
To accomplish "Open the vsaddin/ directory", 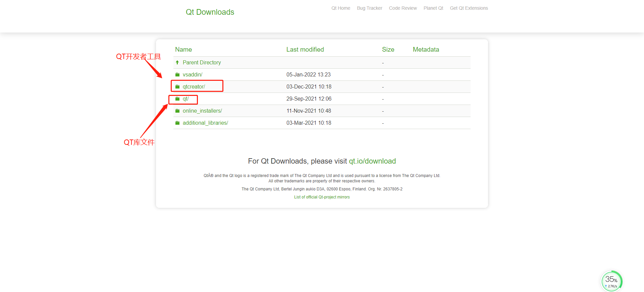I will click(193, 74).
